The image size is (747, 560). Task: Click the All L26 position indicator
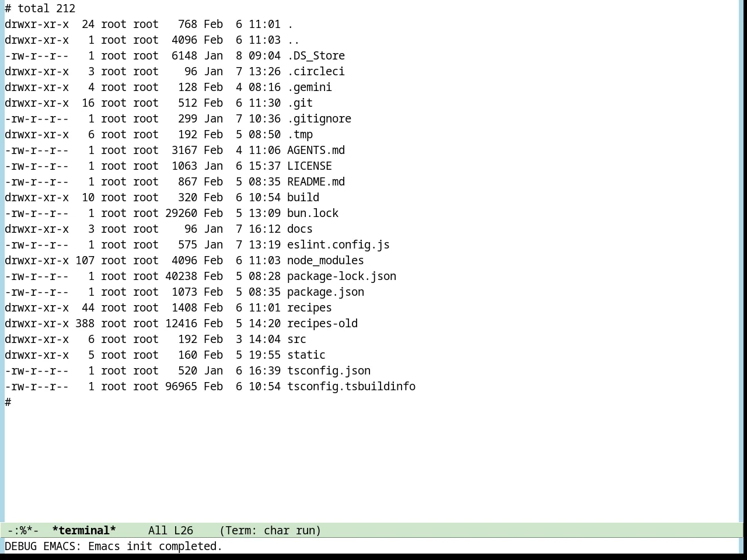[x=170, y=530]
